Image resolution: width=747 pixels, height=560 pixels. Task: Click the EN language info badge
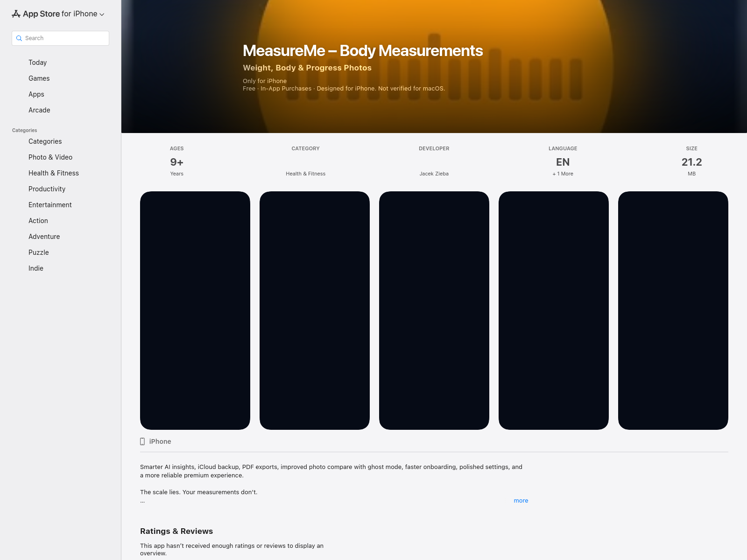pos(563,162)
